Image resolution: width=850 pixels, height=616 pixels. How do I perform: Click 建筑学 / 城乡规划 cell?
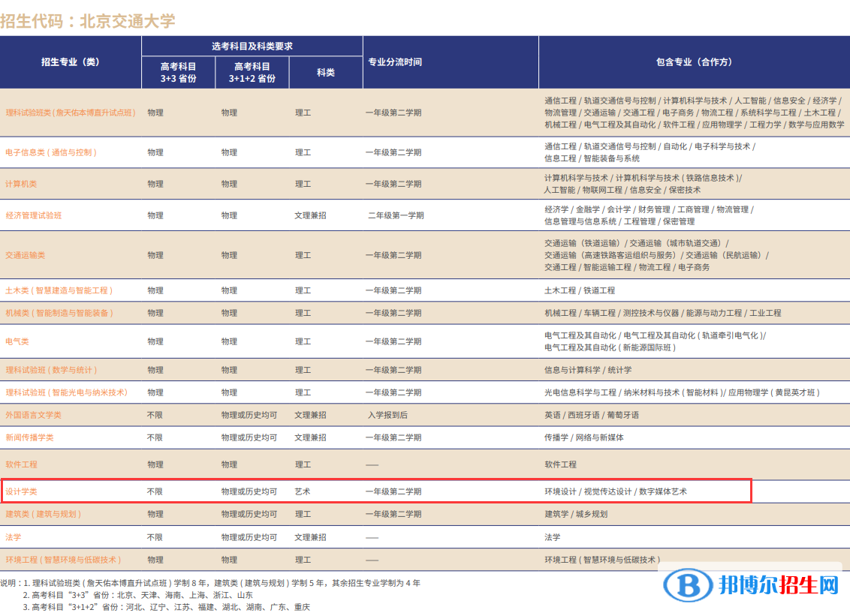576,514
